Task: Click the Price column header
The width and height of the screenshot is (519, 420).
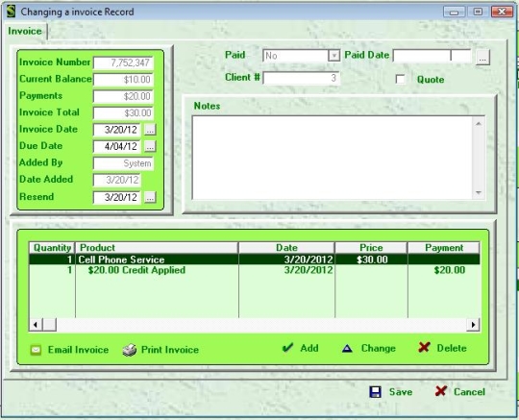Action: pyautogui.click(x=371, y=248)
